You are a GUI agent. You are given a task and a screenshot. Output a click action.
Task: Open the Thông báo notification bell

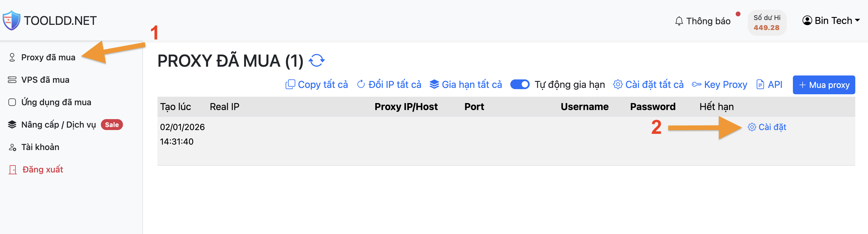pos(679,21)
